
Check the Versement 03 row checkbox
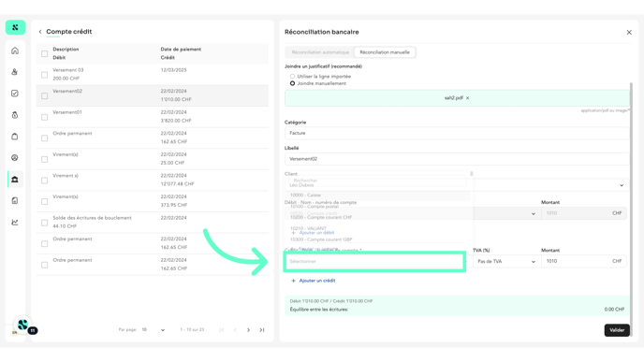(44, 75)
